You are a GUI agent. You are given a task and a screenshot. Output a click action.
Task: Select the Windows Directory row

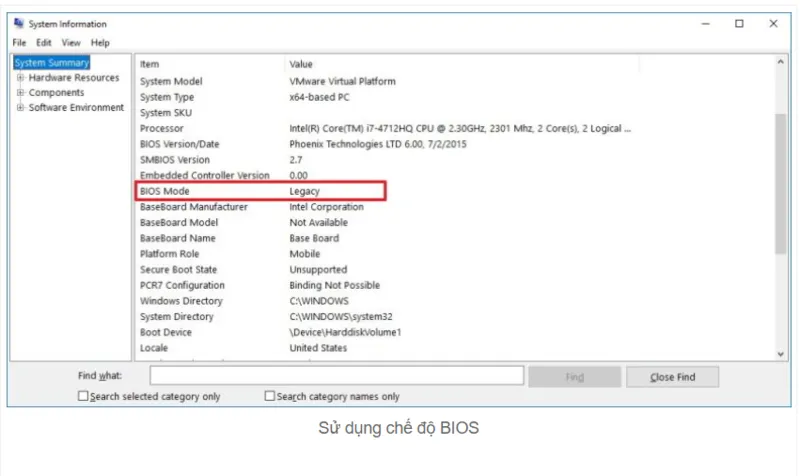pos(385,301)
